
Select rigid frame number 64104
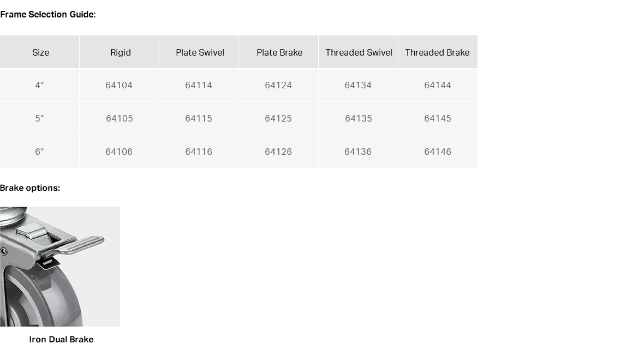pos(119,85)
